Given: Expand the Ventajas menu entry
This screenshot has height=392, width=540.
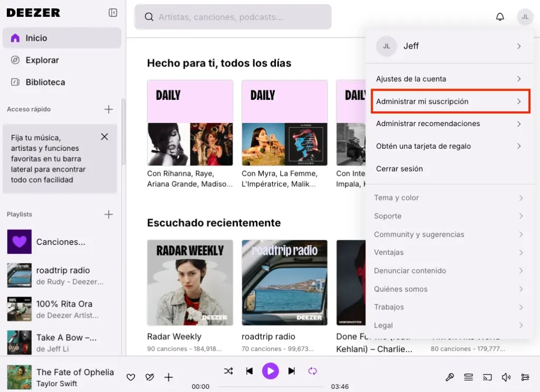Looking at the screenshot, I should (449, 253).
